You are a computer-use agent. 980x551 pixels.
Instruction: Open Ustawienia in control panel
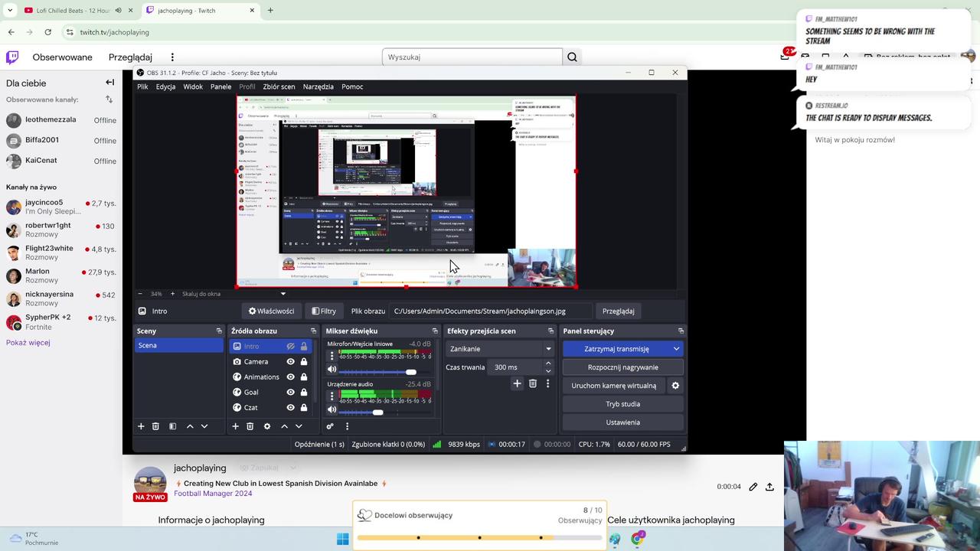click(623, 422)
